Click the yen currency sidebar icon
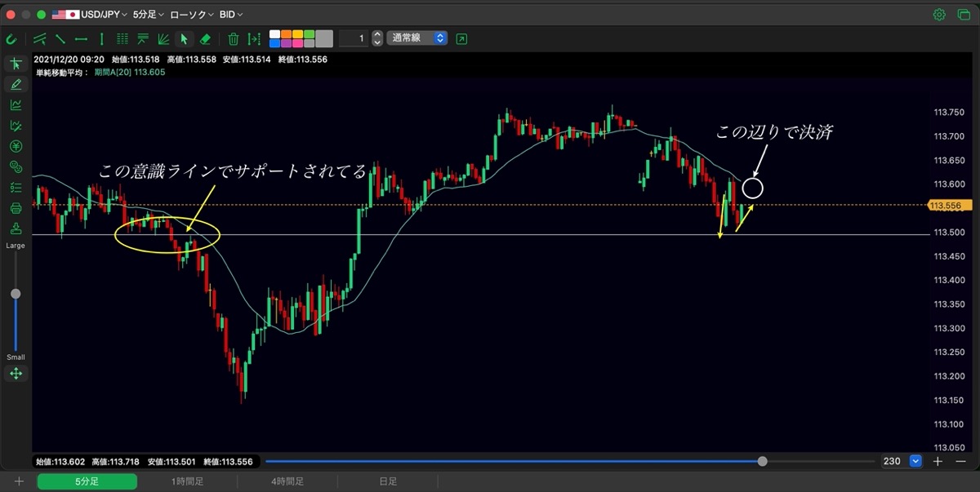Viewport: 980px width, 492px height. point(16,146)
